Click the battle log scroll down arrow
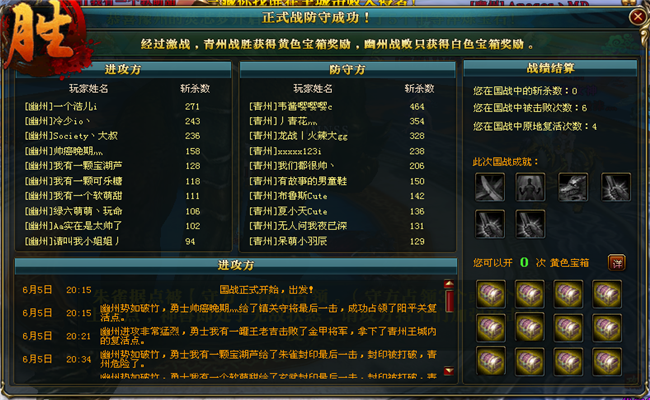 (449, 371)
